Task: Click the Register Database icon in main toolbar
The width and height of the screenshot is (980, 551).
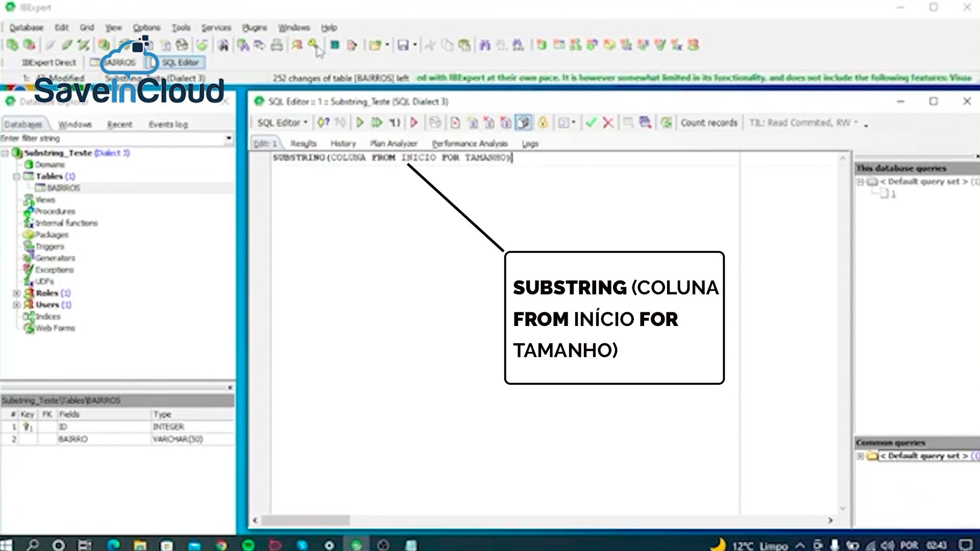Action: point(12,45)
